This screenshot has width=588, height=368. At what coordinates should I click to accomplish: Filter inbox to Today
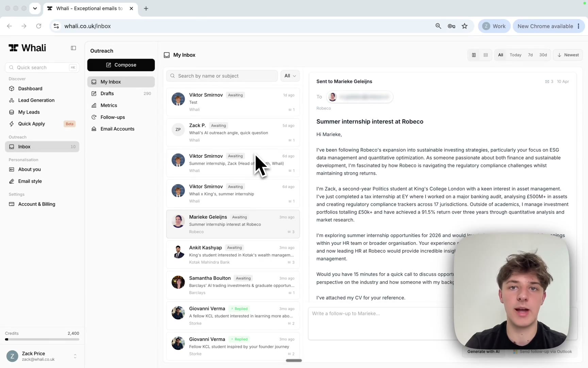coord(516,55)
